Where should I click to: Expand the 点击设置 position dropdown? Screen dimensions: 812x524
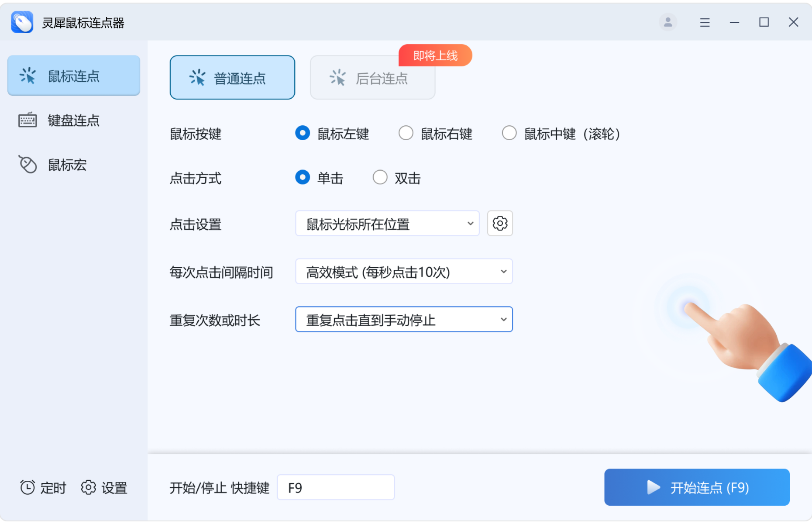(x=387, y=224)
